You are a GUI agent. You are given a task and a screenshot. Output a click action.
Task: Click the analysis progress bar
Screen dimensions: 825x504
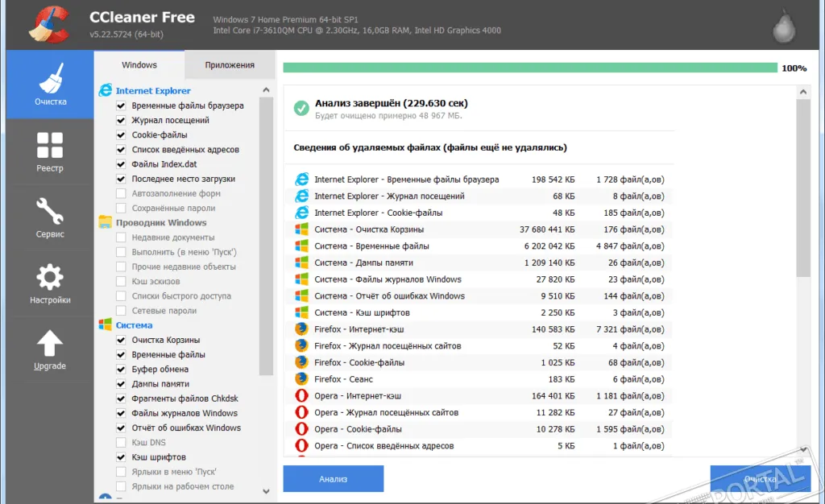(x=530, y=68)
